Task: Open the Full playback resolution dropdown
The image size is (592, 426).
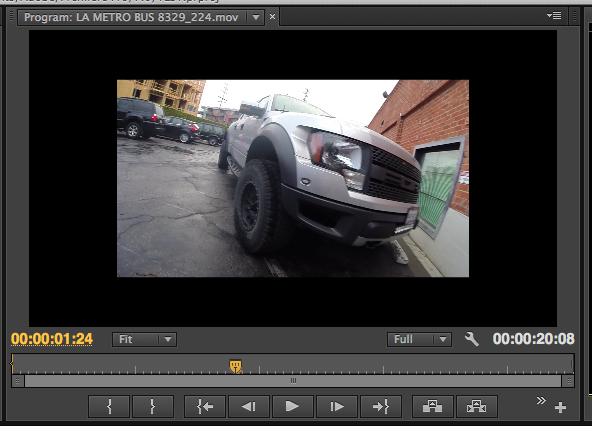Action: click(x=419, y=339)
